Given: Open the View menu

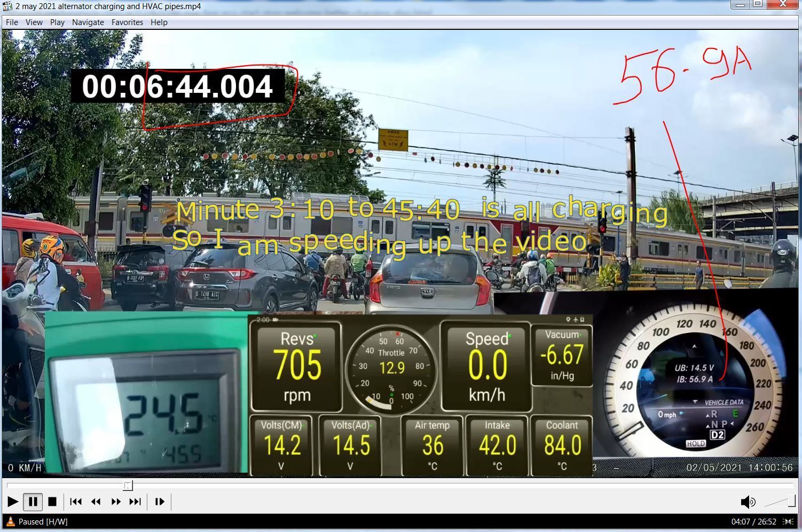Looking at the screenshot, I should click(34, 22).
